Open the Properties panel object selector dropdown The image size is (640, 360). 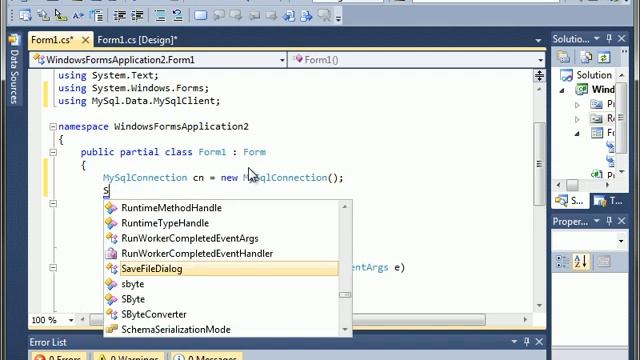621,241
